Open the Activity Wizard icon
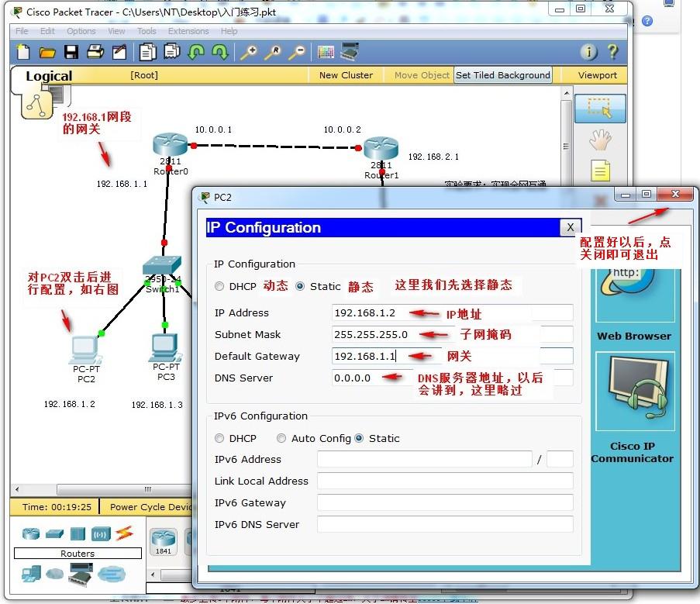This screenshot has width=700, height=604. [x=119, y=52]
